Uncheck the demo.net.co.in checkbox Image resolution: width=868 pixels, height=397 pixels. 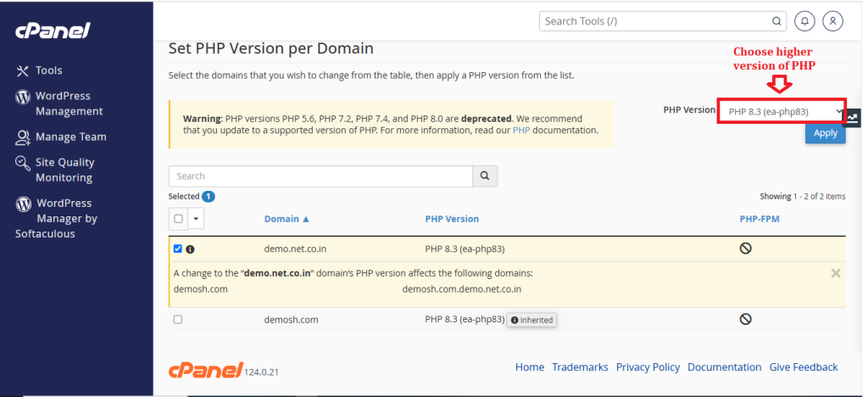pos(178,249)
